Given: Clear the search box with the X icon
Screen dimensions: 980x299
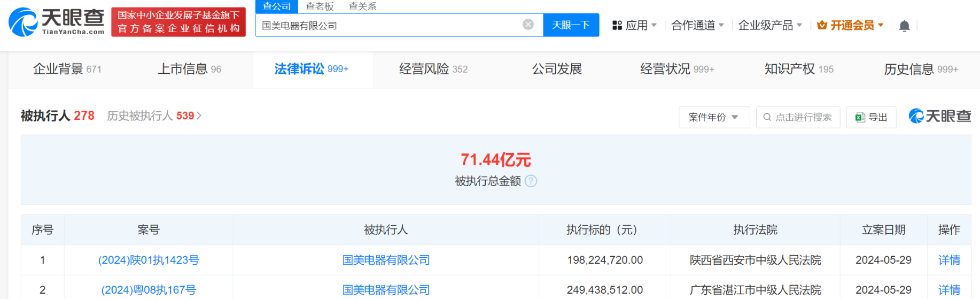Looking at the screenshot, I should pyautogui.click(x=528, y=25).
